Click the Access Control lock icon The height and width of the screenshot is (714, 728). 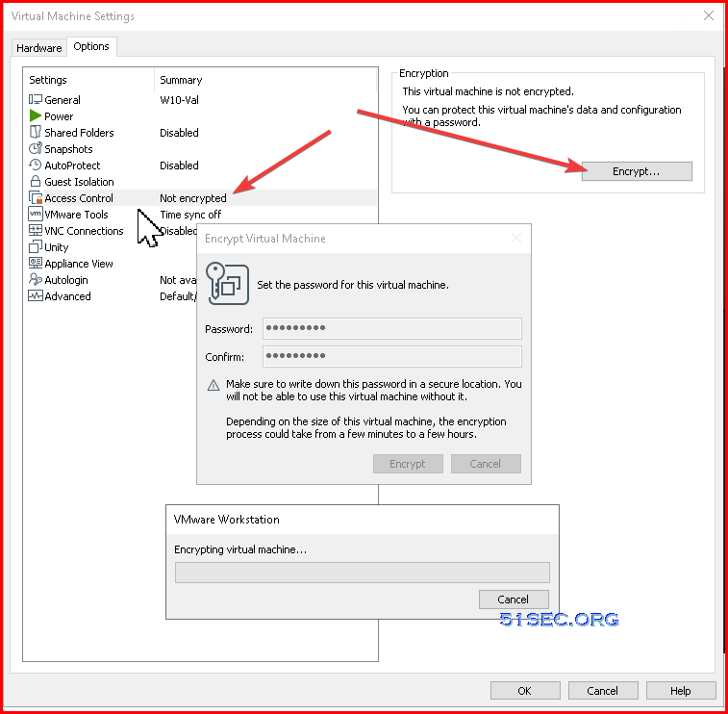point(36,198)
